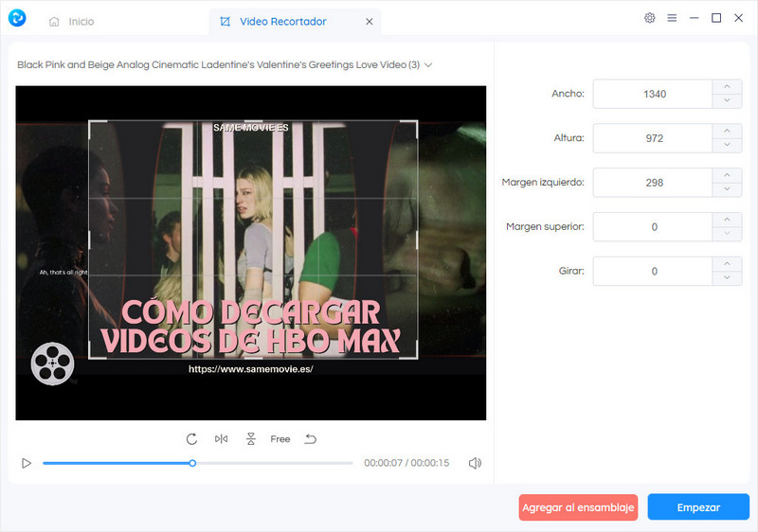This screenshot has width=758, height=532.
Task: Minimize the application window
Action: point(695,18)
